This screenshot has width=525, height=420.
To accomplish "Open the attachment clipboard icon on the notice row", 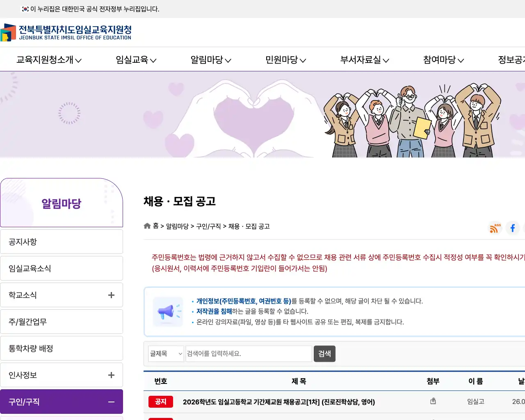I will pyautogui.click(x=433, y=401).
